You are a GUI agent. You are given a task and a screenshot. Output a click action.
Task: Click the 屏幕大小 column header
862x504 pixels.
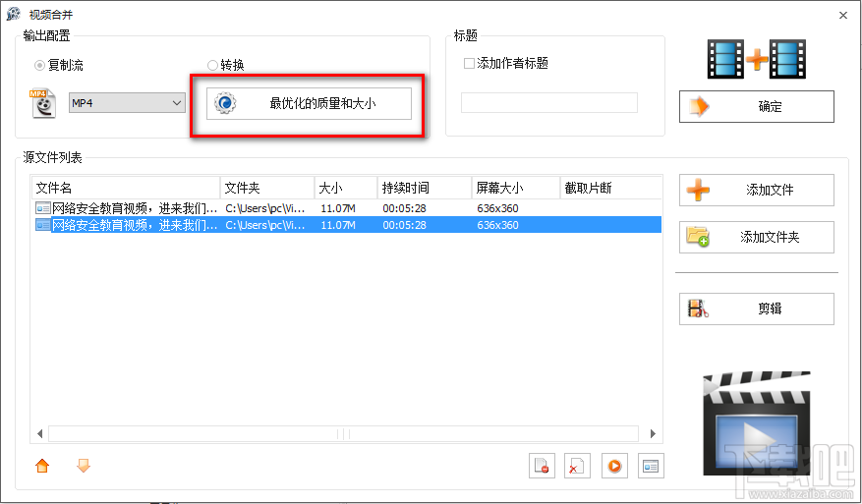pyautogui.click(x=516, y=188)
